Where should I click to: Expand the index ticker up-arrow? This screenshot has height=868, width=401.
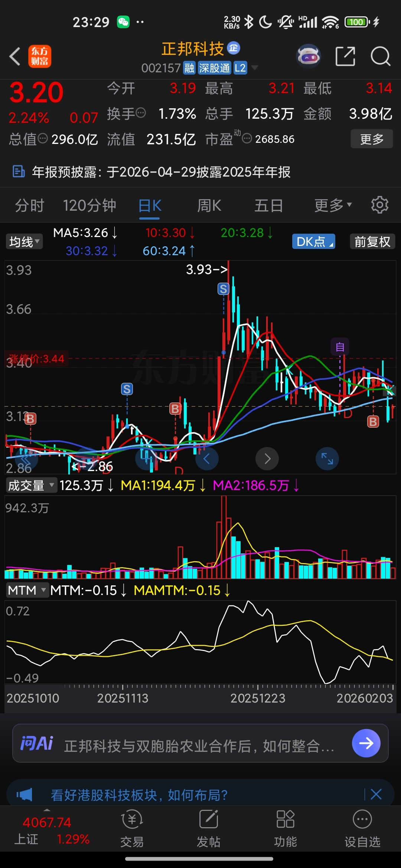point(47,810)
